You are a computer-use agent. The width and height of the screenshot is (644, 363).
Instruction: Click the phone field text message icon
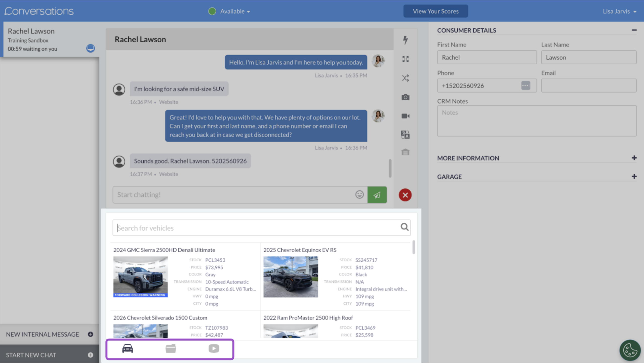tap(526, 86)
